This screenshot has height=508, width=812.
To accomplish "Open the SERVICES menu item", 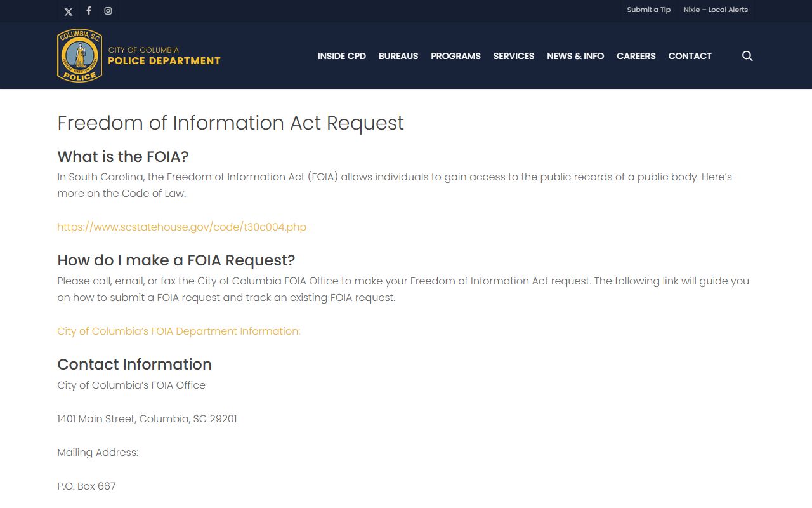I will click(514, 56).
